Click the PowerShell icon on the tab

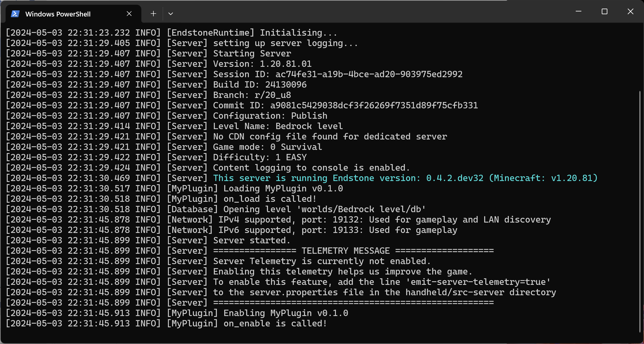pos(15,14)
